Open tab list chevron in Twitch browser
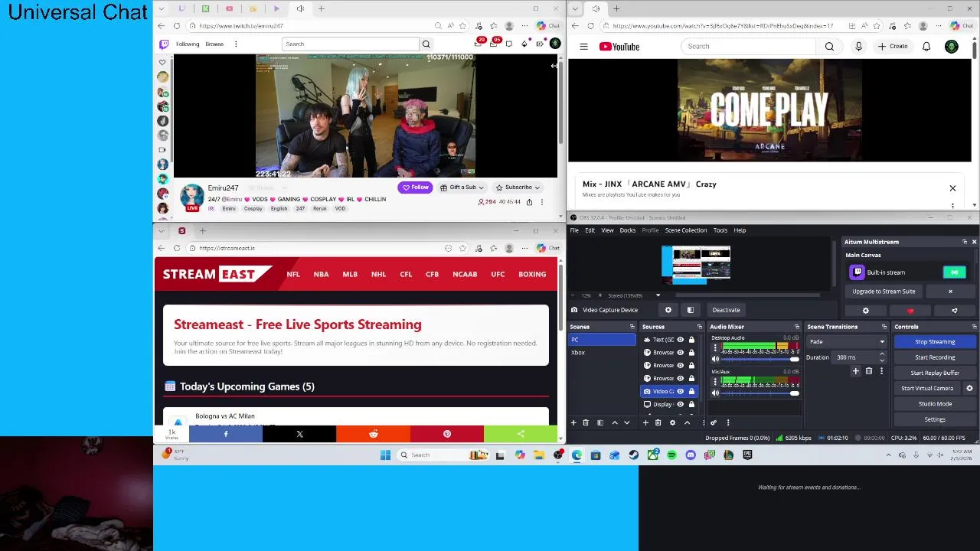 click(162, 8)
